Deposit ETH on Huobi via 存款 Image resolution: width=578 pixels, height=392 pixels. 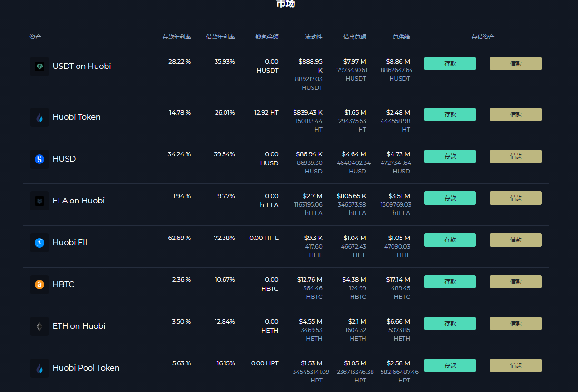[450, 324]
